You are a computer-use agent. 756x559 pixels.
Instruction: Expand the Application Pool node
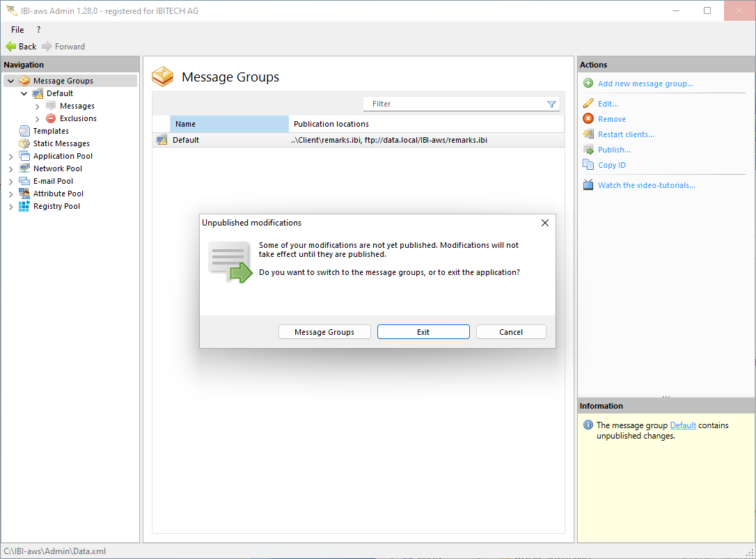click(x=10, y=156)
